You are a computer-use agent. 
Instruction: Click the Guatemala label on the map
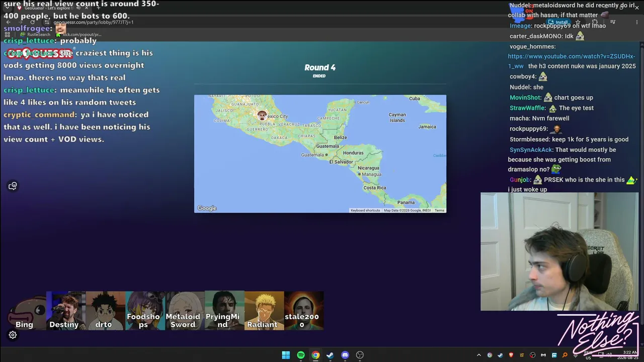pos(328,146)
